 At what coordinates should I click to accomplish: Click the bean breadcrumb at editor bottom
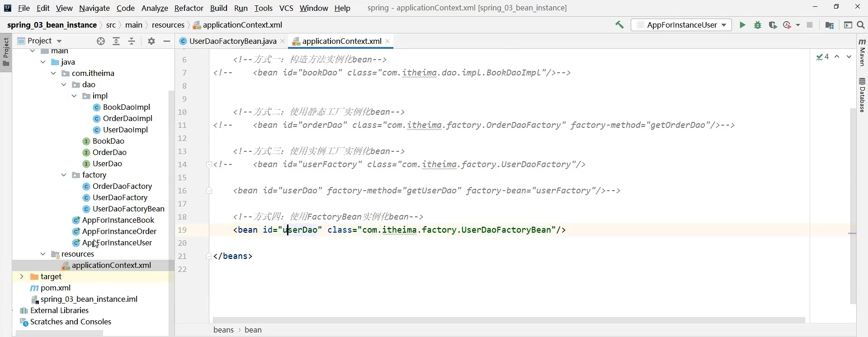[x=253, y=330]
